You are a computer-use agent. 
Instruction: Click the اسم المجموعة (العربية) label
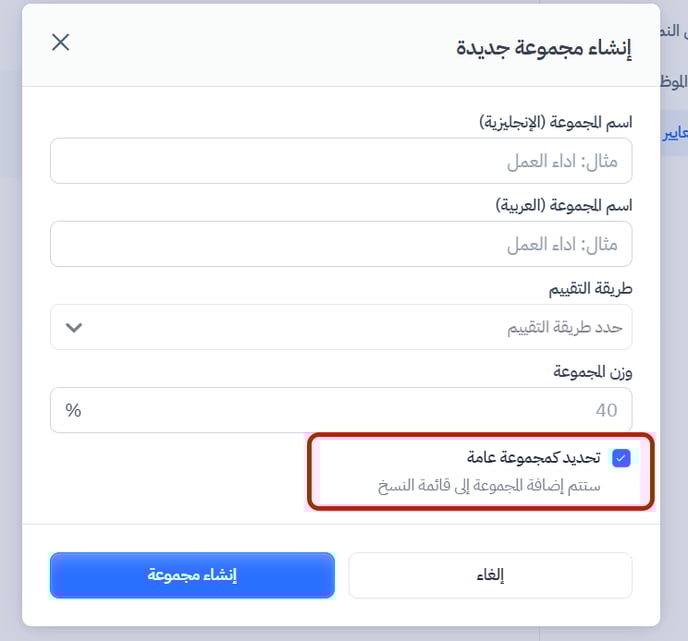tap(564, 205)
